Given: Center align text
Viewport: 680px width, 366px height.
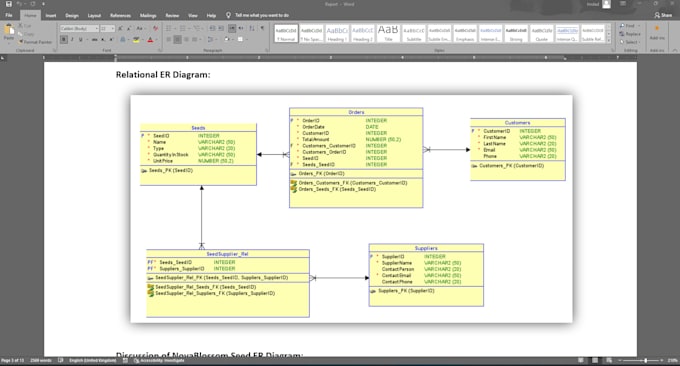Looking at the screenshot, I should 177,39.
